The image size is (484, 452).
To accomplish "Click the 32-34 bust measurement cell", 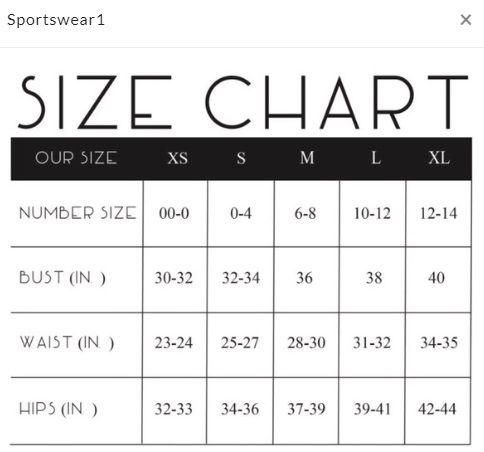I will [241, 278].
